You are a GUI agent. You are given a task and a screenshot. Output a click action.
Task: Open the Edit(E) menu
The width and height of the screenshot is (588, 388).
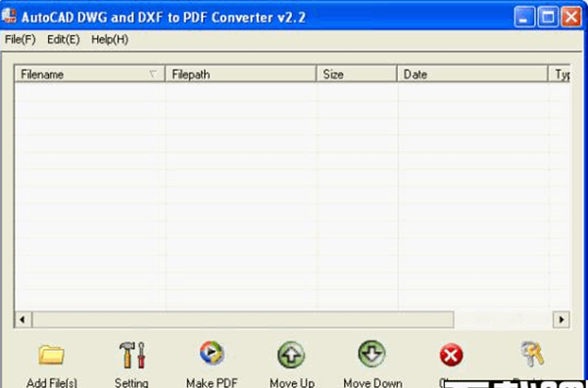[x=64, y=39]
